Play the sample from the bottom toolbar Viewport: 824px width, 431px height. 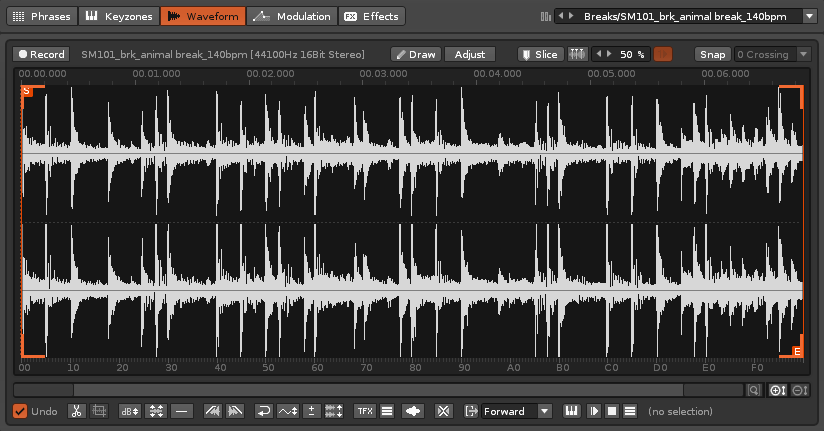coord(594,411)
